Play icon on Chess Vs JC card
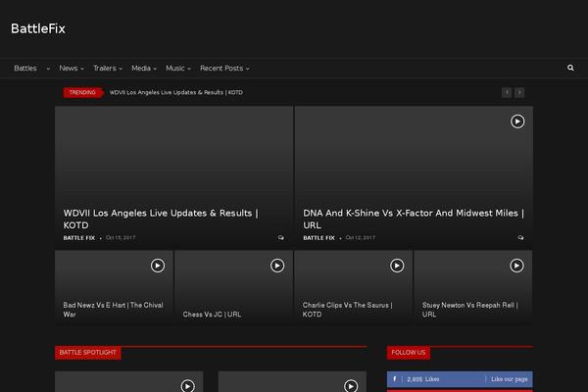Viewport: 588px width, 392px height. coord(277,266)
